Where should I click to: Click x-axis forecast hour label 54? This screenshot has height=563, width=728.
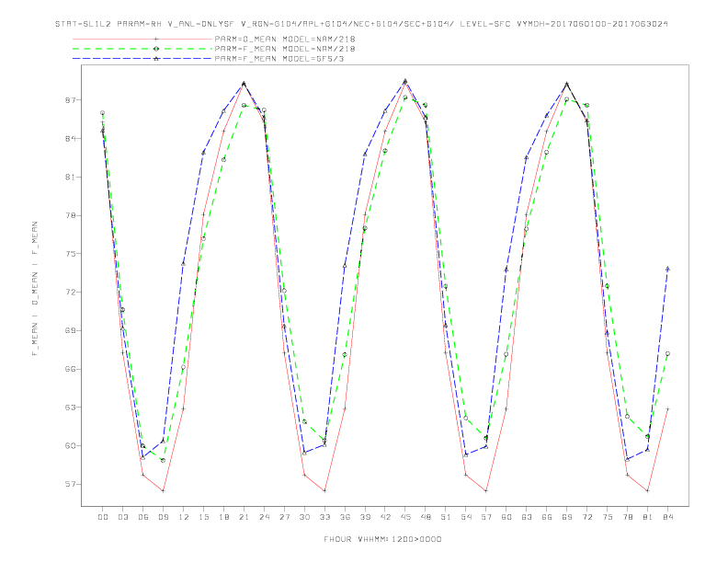point(466,517)
